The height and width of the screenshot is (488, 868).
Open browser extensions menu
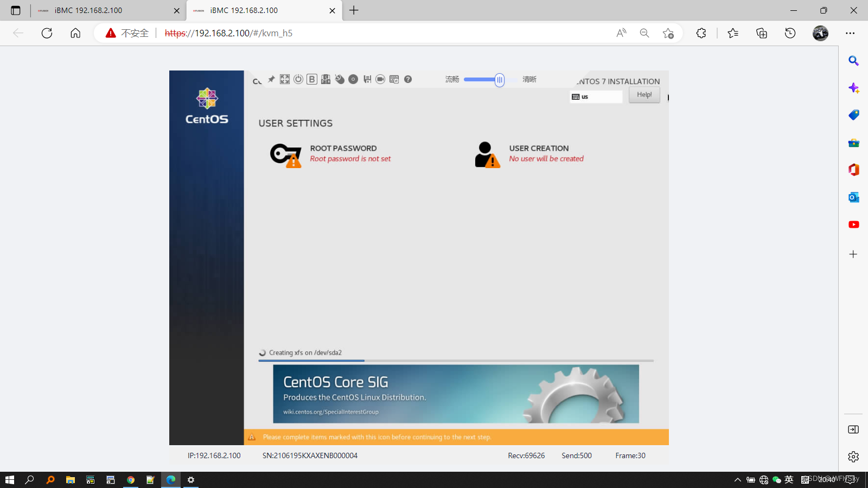[x=701, y=33]
